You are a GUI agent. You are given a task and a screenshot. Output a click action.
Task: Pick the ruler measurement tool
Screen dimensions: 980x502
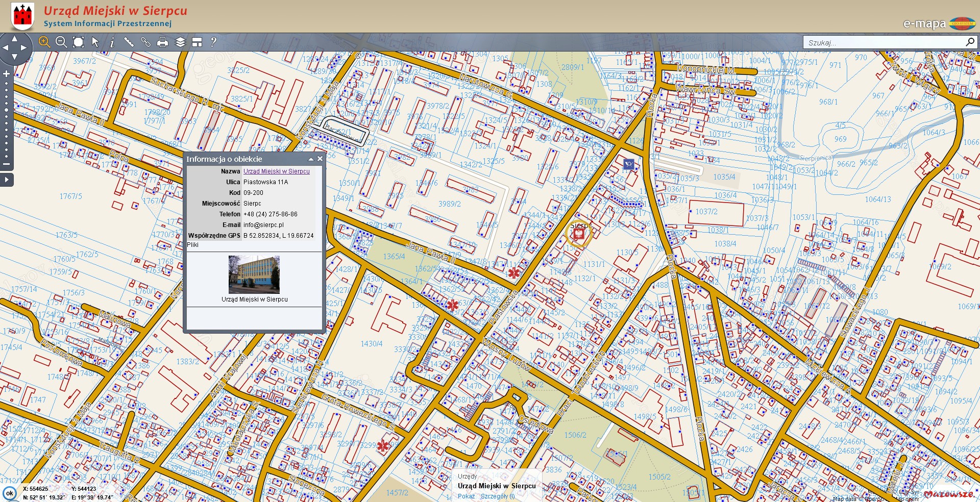(x=129, y=42)
